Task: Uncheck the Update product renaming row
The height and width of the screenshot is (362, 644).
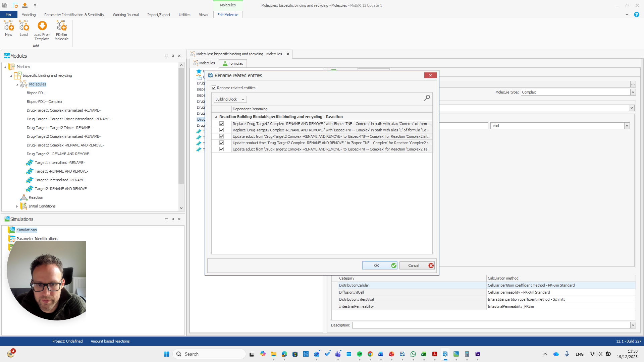Action: (221, 143)
